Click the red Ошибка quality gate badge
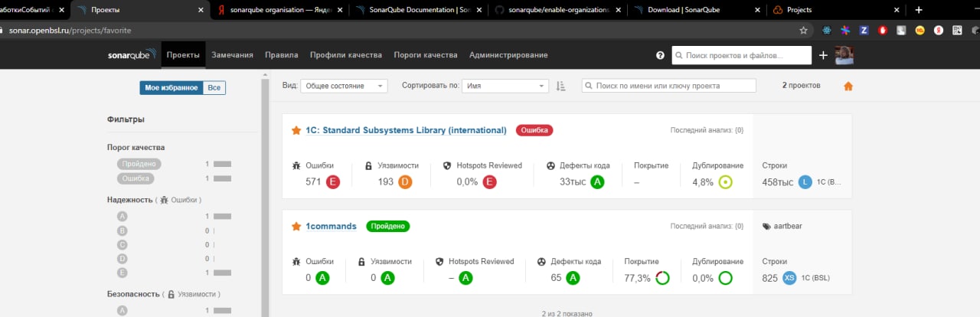Image resolution: width=980 pixels, height=317 pixels. [x=534, y=130]
